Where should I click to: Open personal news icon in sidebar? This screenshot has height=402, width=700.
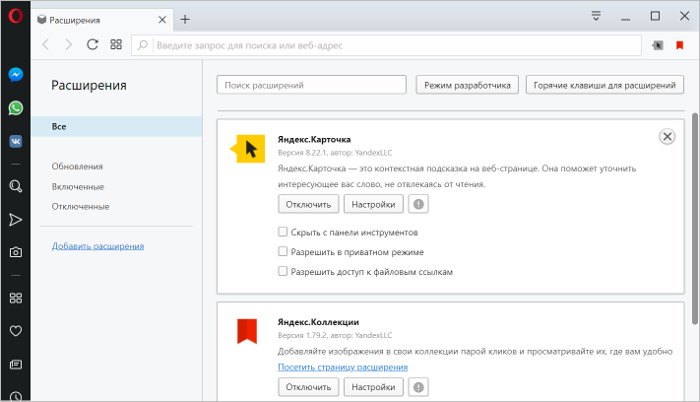(16, 364)
